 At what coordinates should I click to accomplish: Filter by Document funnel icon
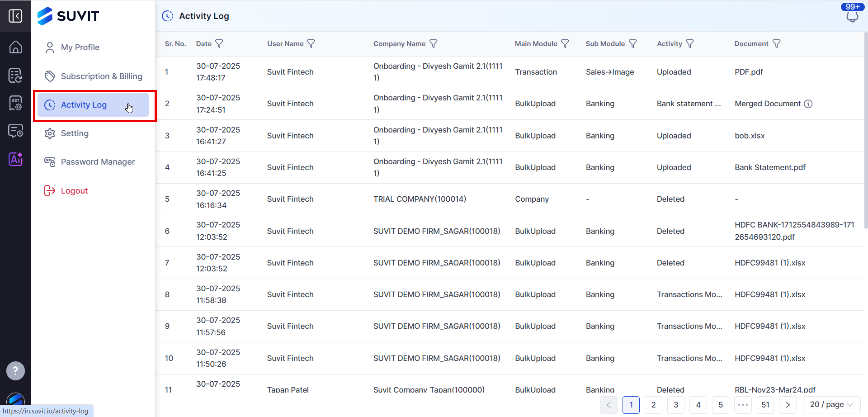(776, 44)
